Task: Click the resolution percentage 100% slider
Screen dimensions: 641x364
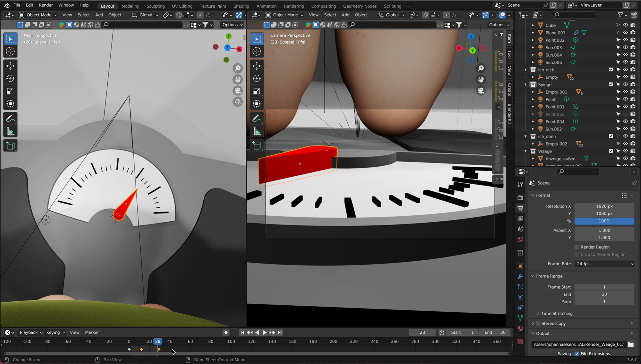Action: coord(604,221)
